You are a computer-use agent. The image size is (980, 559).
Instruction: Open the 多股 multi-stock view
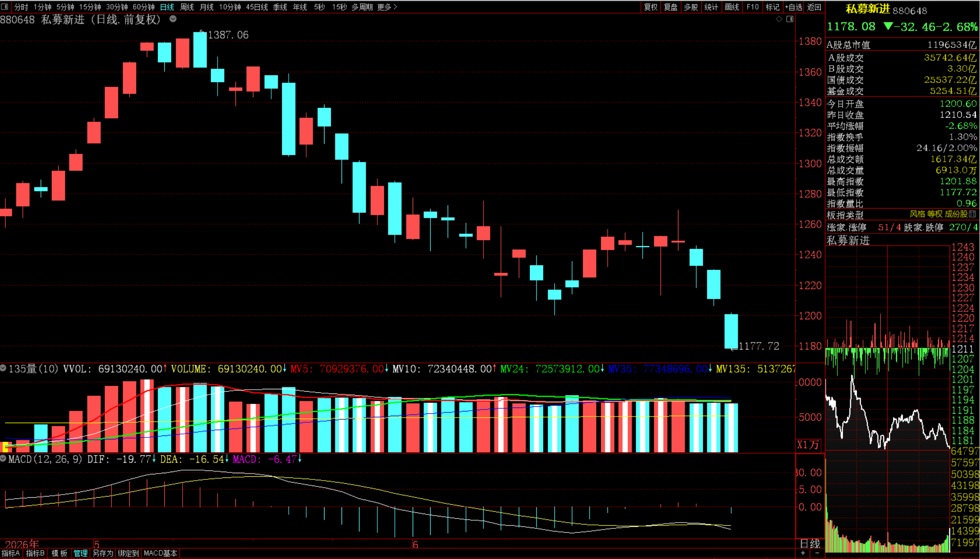click(x=691, y=7)
